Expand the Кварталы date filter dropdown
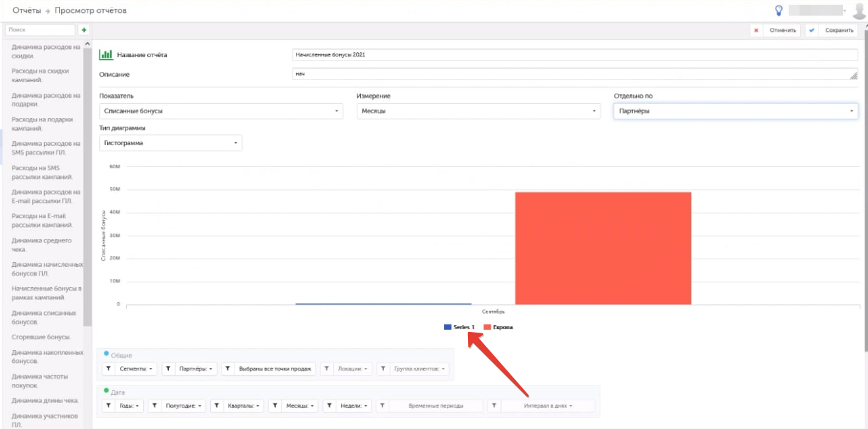 pos(243,405)
